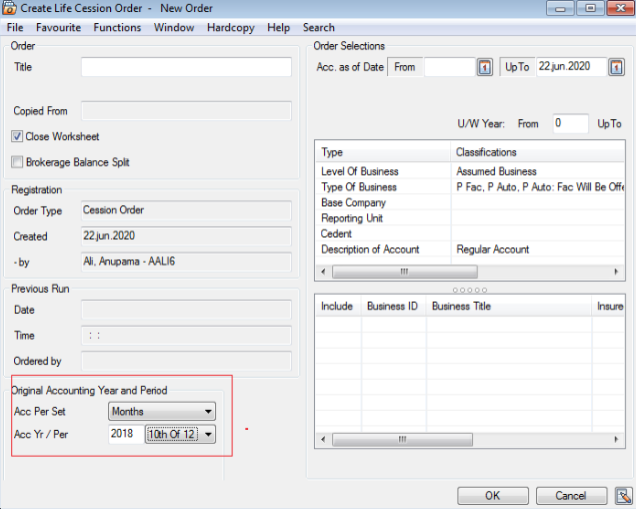The width and height of the screenshot is (636, 509).
Task: Click the Acc Yr field showing 2018
Action: coord(123,435)
